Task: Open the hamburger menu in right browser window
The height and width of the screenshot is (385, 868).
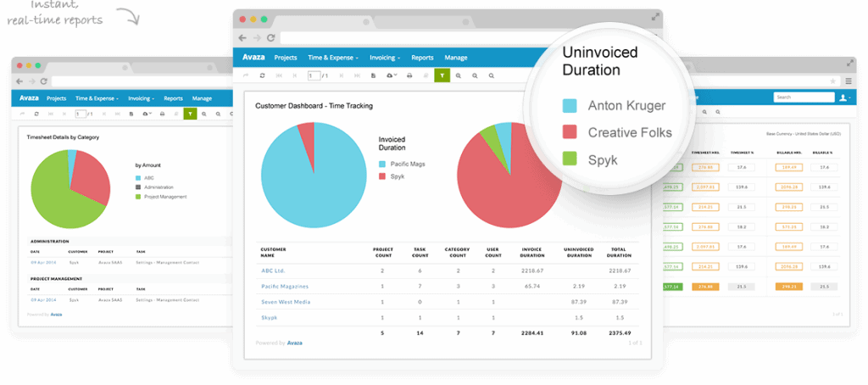Action: pyautogui.click(x=849, y=81)
